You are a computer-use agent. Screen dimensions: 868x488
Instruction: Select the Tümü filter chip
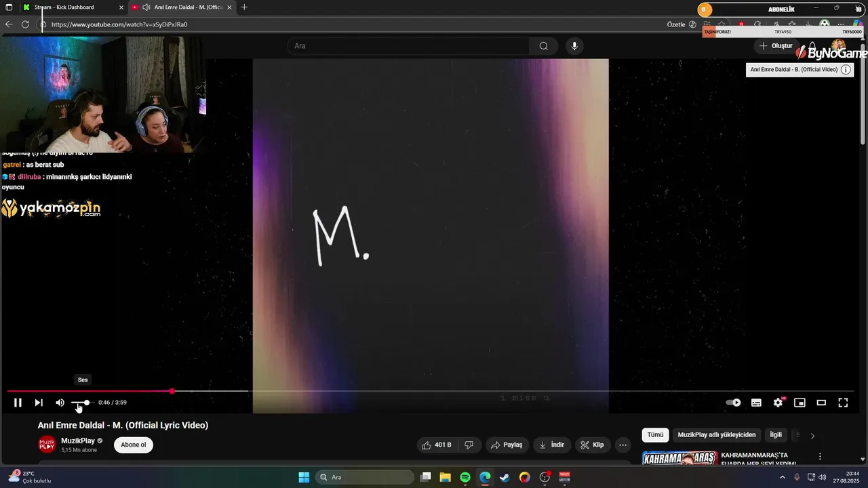tap(655, 435)
